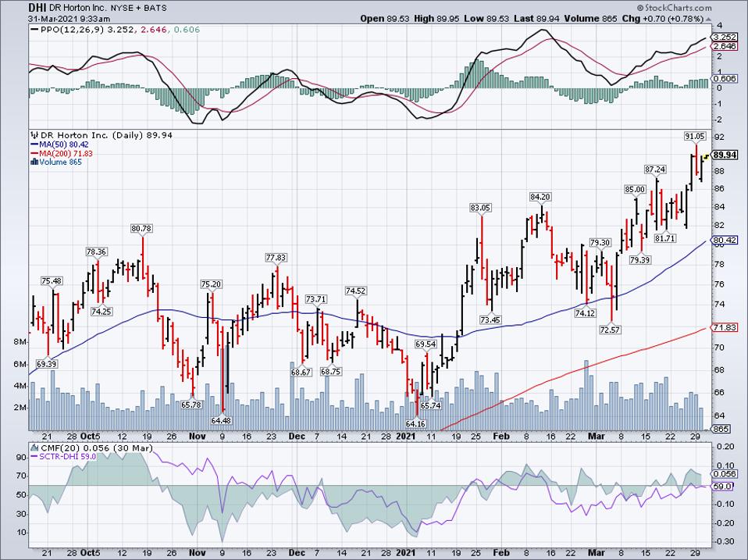
Task: Click the 74.52 peak price label
Action: [x=356, y=291]
